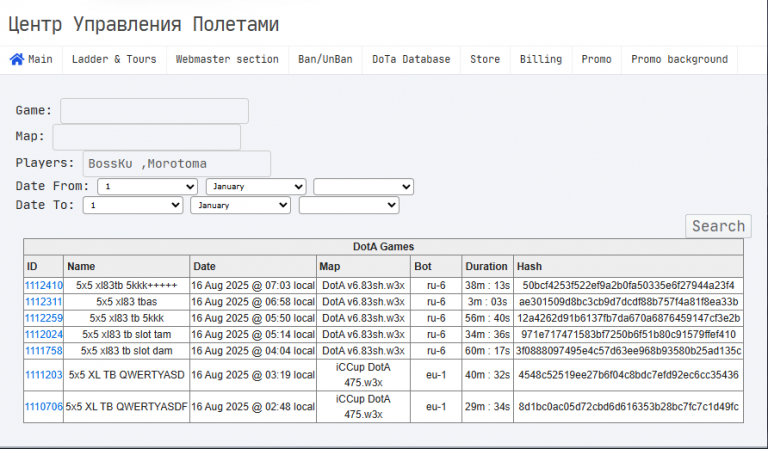Screen dimensions: 768x449
Task: Click the Центр Управления Полетами title
Action: coord(144,24)
